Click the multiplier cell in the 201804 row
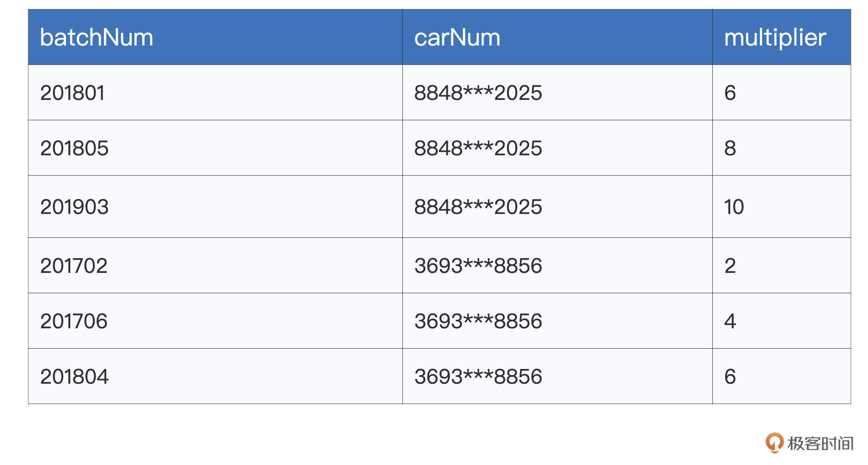 point(730,376)
